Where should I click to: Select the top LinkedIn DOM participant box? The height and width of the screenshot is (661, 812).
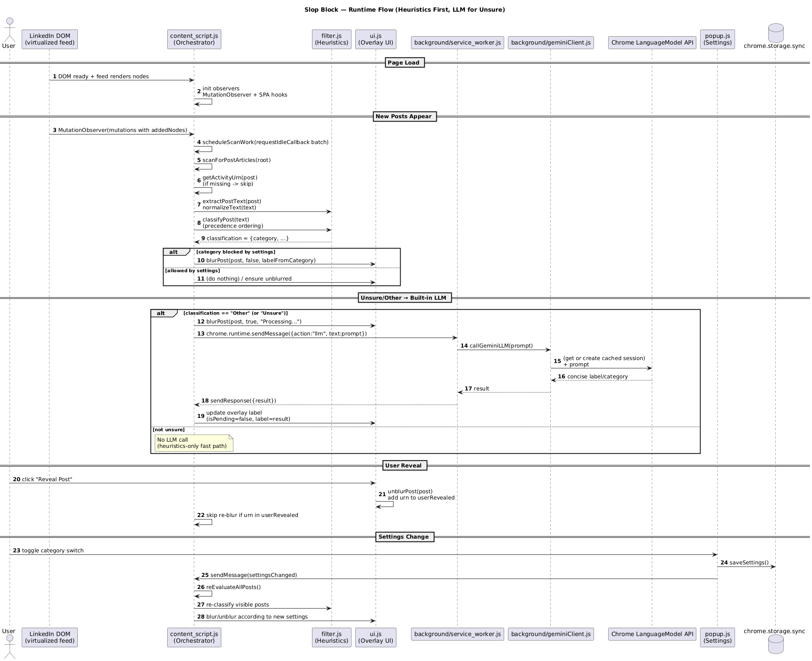tap(50, 39)
